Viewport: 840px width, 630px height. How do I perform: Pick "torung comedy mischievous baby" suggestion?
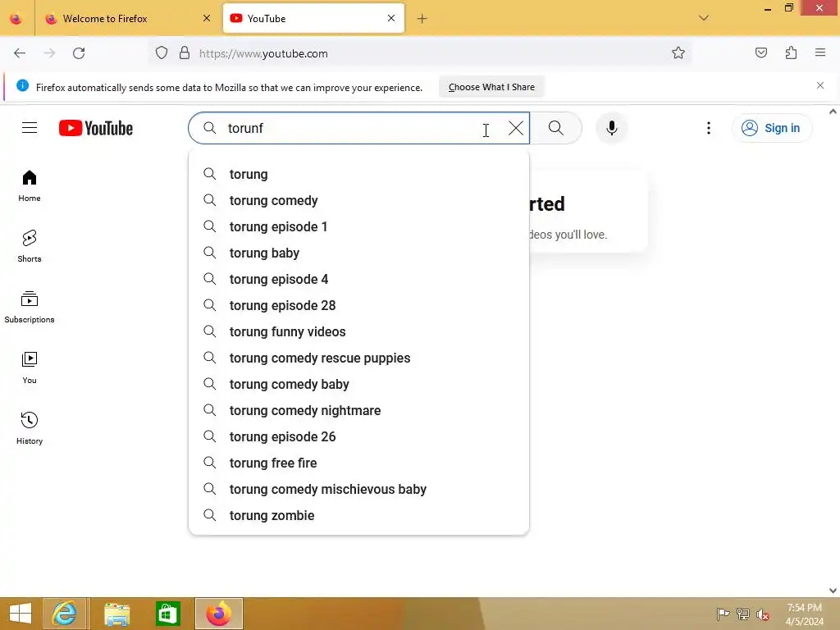[x=359, y=489]
